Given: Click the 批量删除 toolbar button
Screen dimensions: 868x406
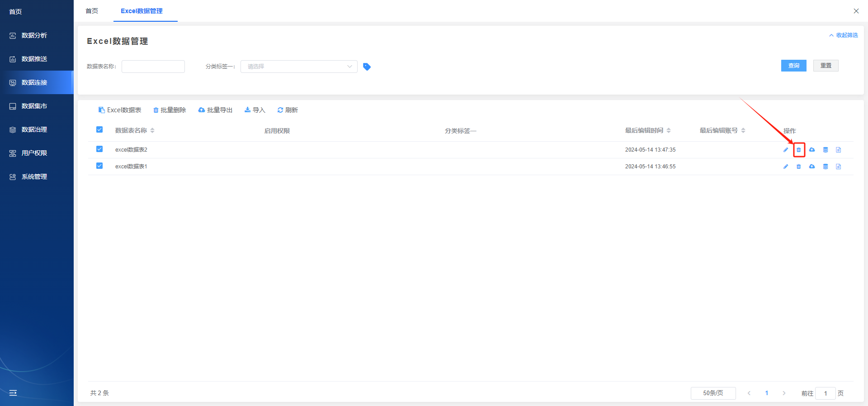Looking at the screenshot, I should point(170,110).
